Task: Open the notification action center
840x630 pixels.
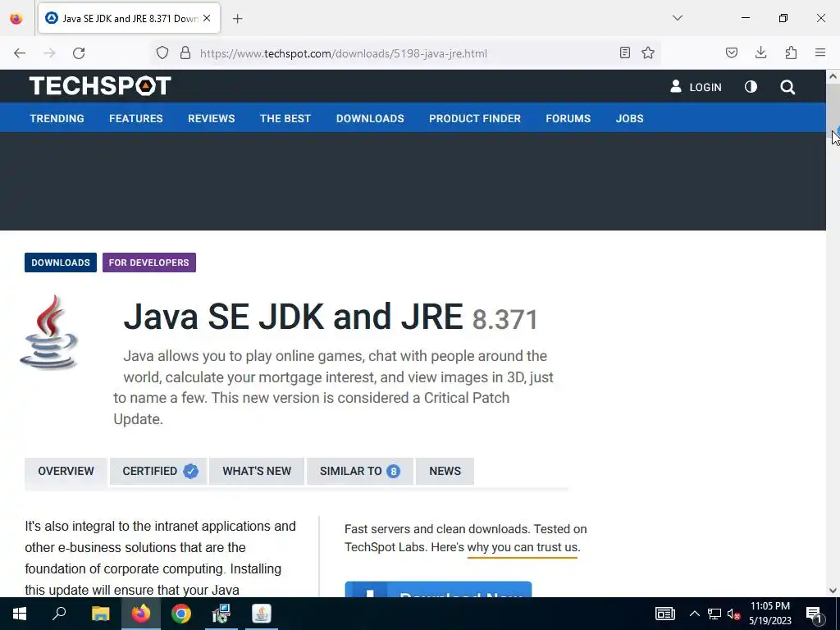Action: click(814, 614)
